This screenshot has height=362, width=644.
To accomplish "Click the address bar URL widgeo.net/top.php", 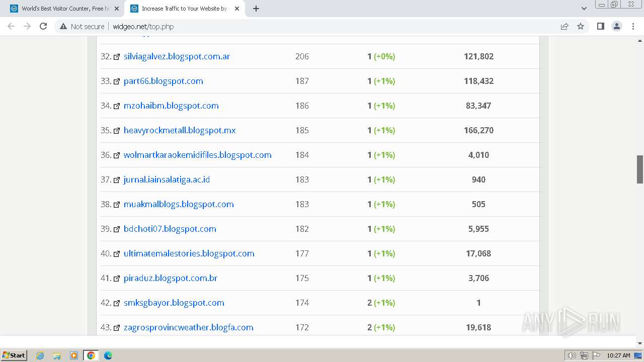I will click(x=143, y=27).
